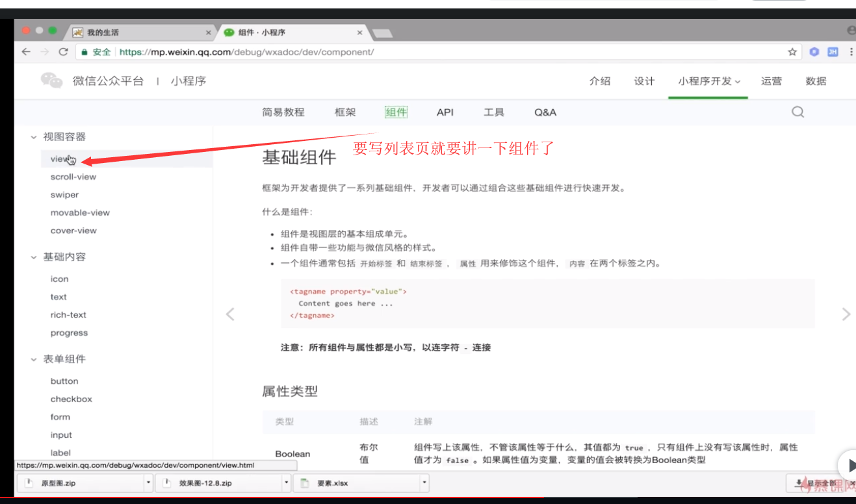The height and width of the screenshot is (504, 856).
Task: Click the JH extension icon
Action: pos(833,52)
